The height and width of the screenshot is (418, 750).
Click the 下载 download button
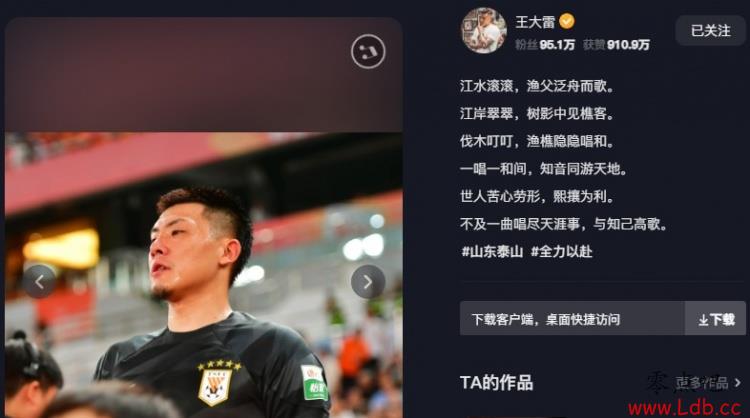716,318
